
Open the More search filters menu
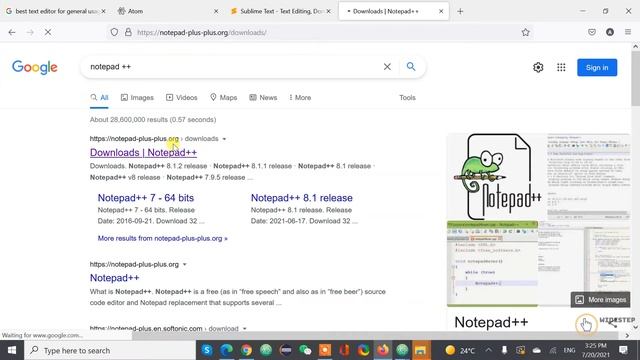tap(300, 98)
